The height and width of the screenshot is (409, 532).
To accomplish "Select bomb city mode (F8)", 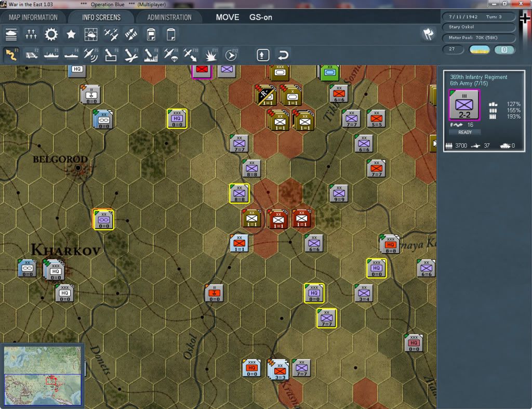I will [151, 55].
